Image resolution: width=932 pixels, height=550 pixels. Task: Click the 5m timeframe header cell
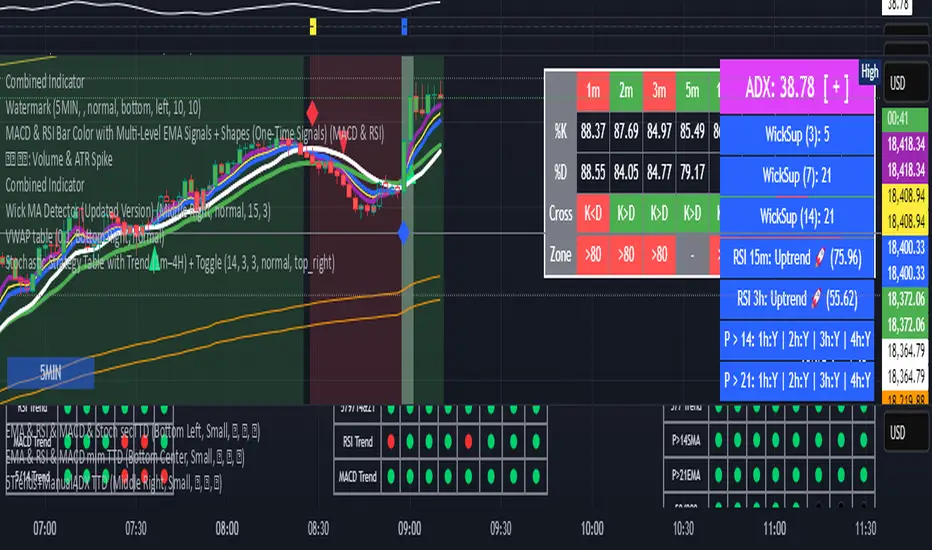[692, 90]
